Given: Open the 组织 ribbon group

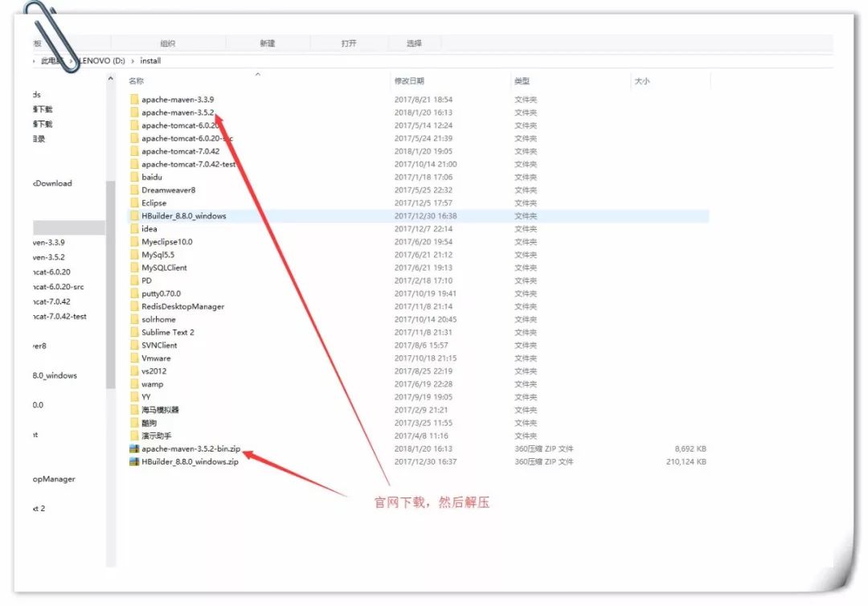Looking at the screenshot, I should pyautogui.click(x=168, y=43).
